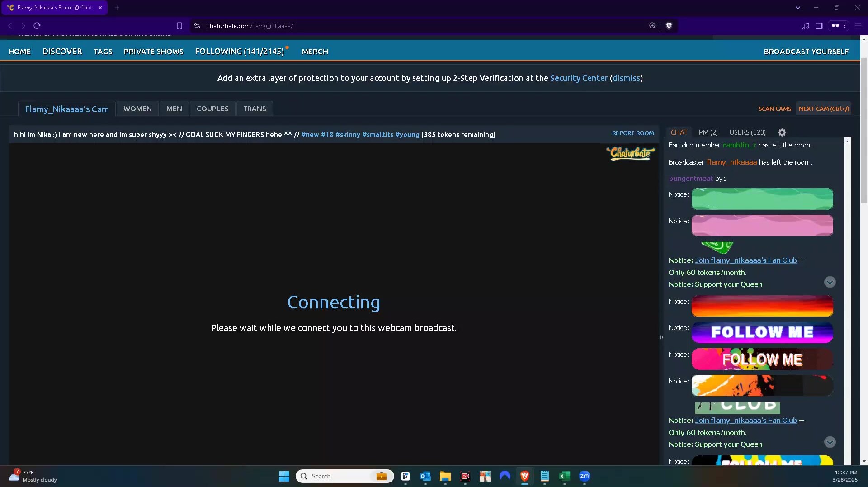
Task: Open Brave Shields lion icon
Action: pyautogui.click(x=669, y=26)
